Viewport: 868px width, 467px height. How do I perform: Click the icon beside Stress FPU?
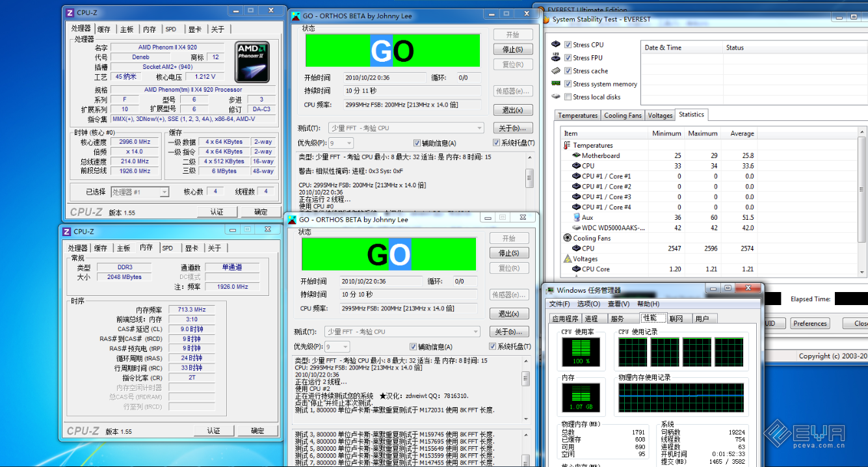pyautogui.click(x=556, y=58)
